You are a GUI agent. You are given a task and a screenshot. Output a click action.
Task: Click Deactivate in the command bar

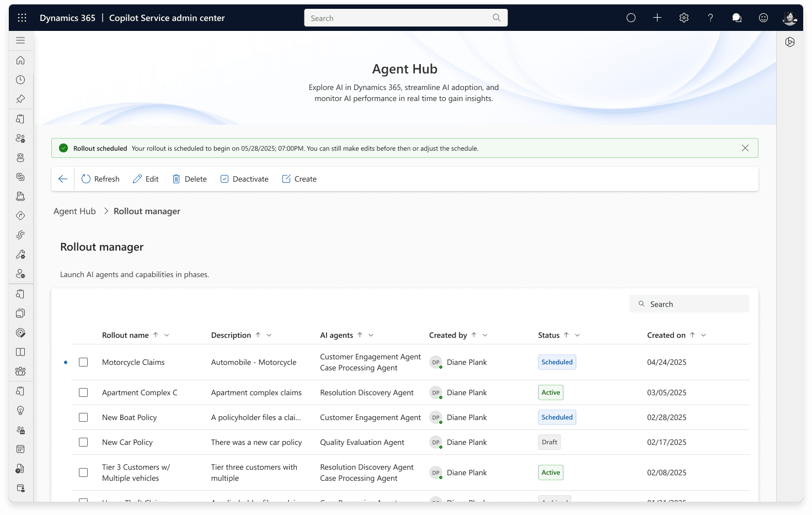244,179
